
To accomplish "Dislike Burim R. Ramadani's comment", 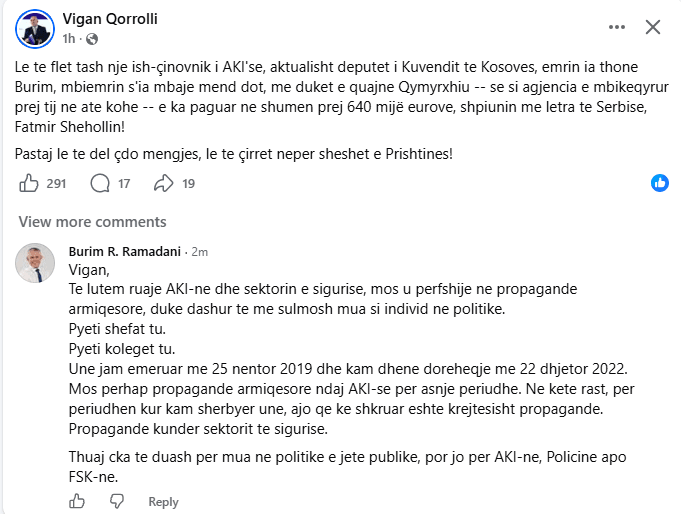I will pos(116,501).
